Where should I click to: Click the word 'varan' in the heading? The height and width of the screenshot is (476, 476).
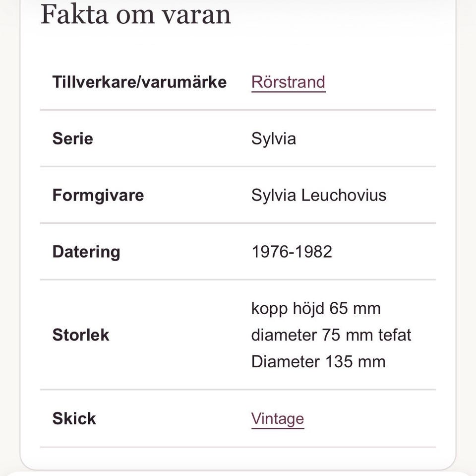coord(196,15)
